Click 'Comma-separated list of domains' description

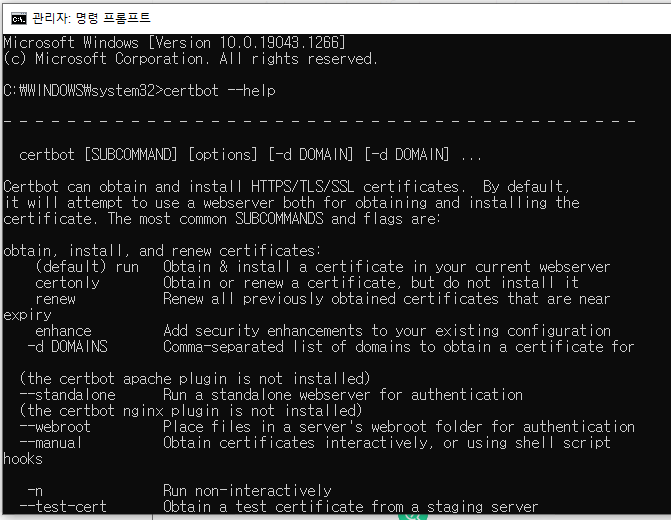[x=399, y=347]
